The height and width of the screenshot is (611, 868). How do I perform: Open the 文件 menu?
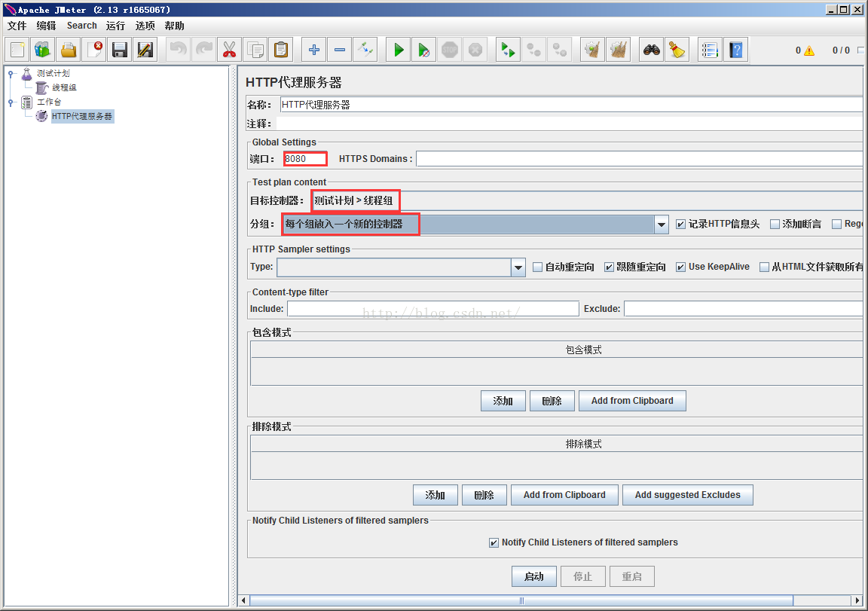pyautogui.click(x=17, y=26)
